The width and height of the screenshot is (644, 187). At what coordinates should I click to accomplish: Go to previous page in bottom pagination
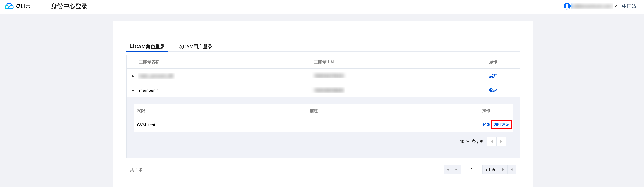point(456,170)
